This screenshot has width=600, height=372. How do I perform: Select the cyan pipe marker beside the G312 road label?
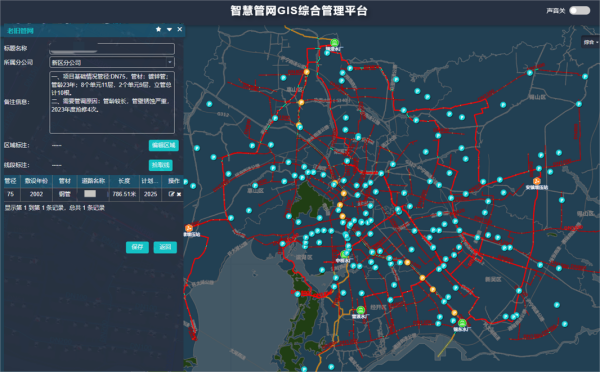209,104
